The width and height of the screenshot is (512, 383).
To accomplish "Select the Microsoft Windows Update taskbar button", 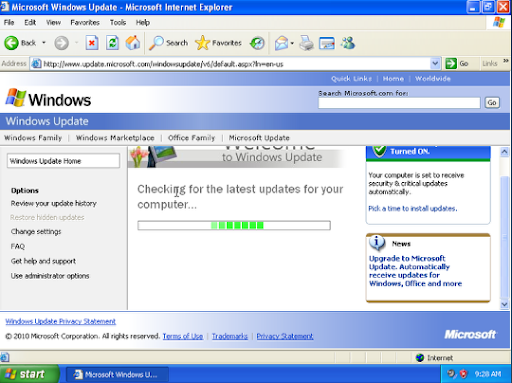I will point(117,374).
